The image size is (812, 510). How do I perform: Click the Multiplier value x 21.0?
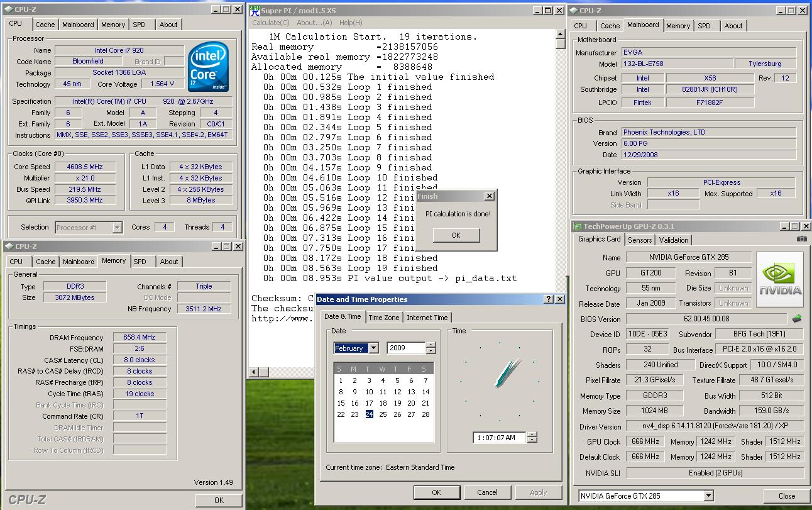(84, 178)
